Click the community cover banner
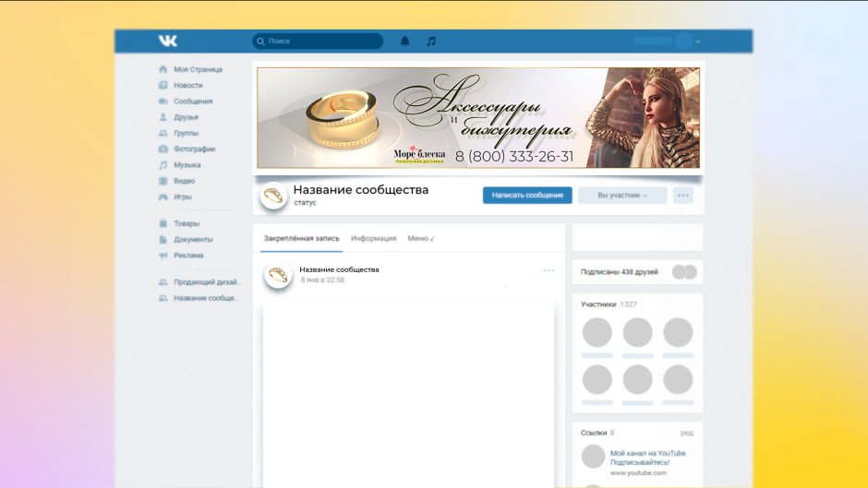Viewport: 868px width, 488px height. 478,118
